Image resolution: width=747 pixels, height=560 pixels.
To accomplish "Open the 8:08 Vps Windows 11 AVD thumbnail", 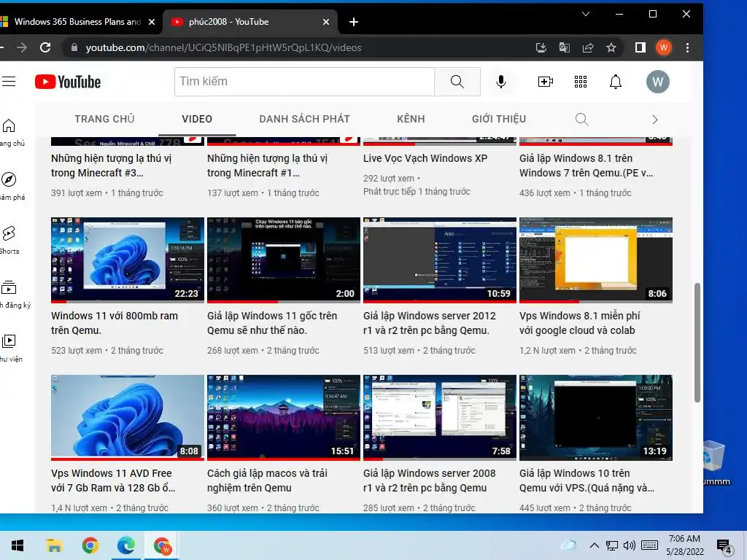I will click(x=127, y=417).
